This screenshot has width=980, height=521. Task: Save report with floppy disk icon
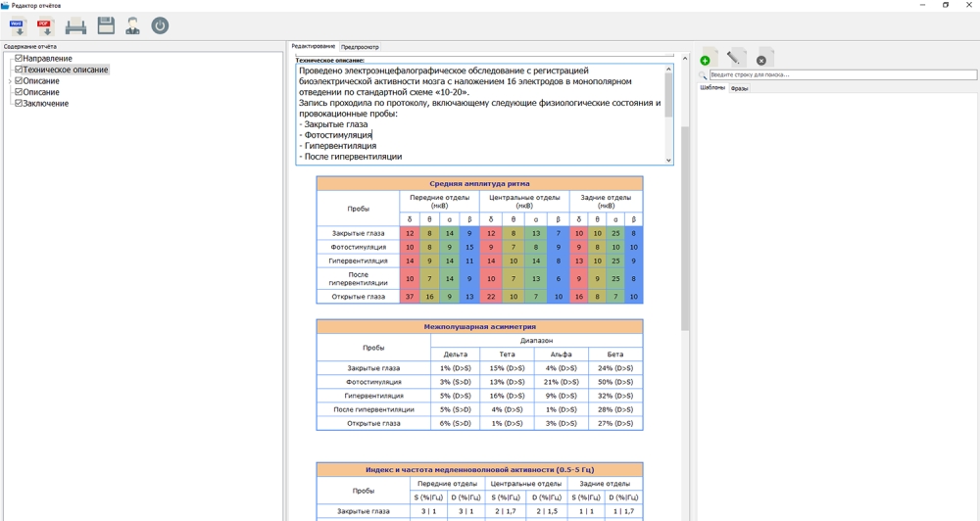tap(106, 26)
